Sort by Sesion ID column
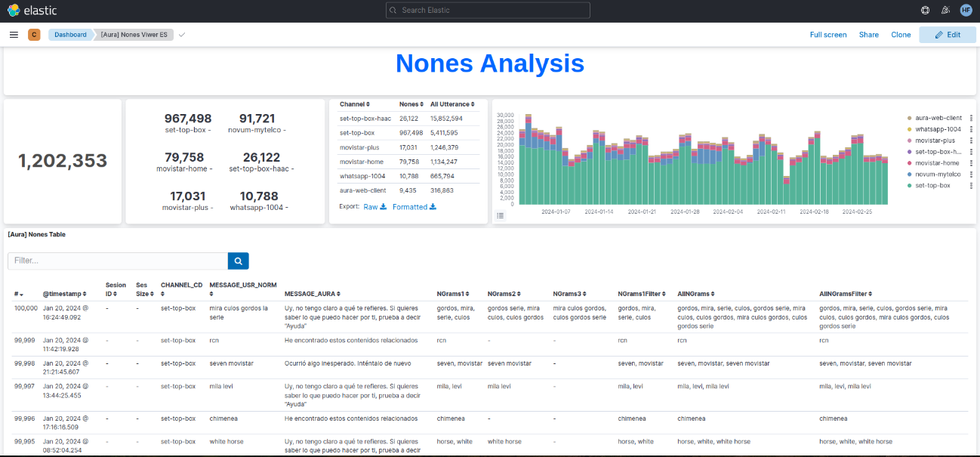Screen dimensions: 980x457 (116, 289)
